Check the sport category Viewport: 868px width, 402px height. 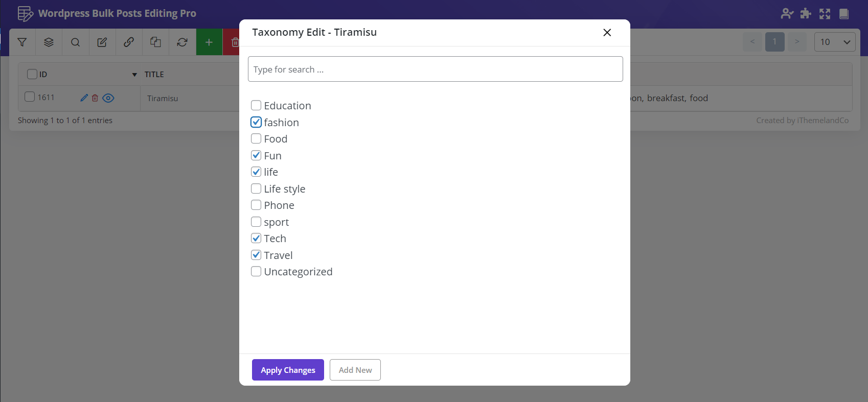(256, 222)
